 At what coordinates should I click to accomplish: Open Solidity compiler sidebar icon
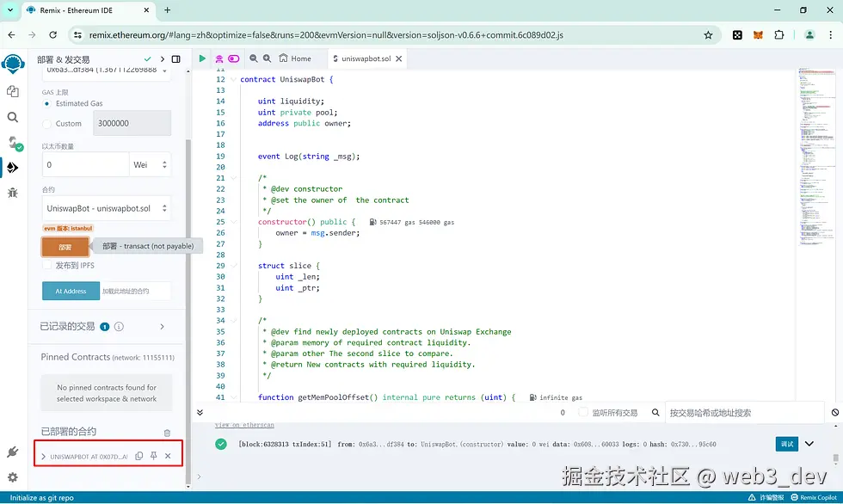15,143
